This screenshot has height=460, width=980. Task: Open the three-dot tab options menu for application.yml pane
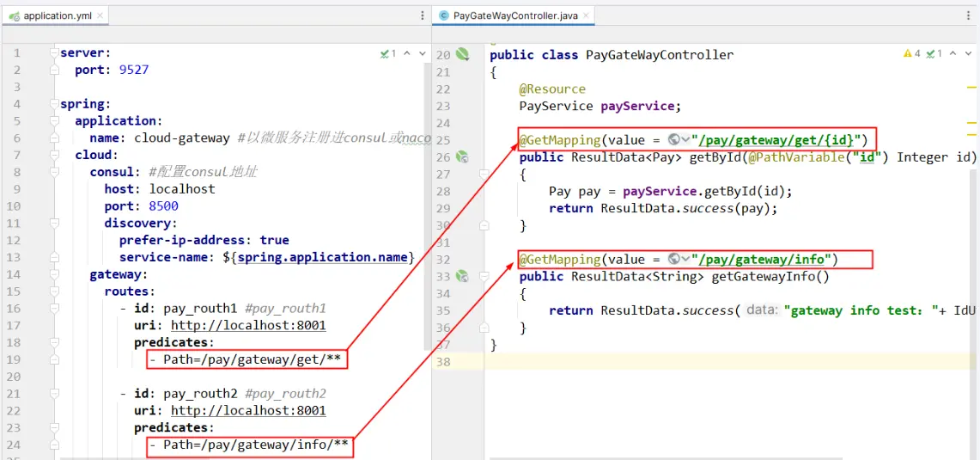[422, 15]
